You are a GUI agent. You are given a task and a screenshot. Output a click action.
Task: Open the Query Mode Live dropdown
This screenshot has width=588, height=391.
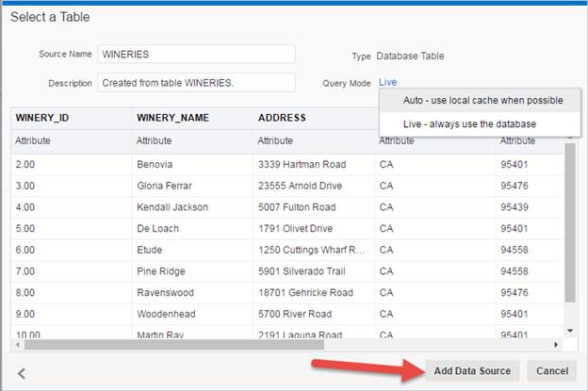(387, 82)
